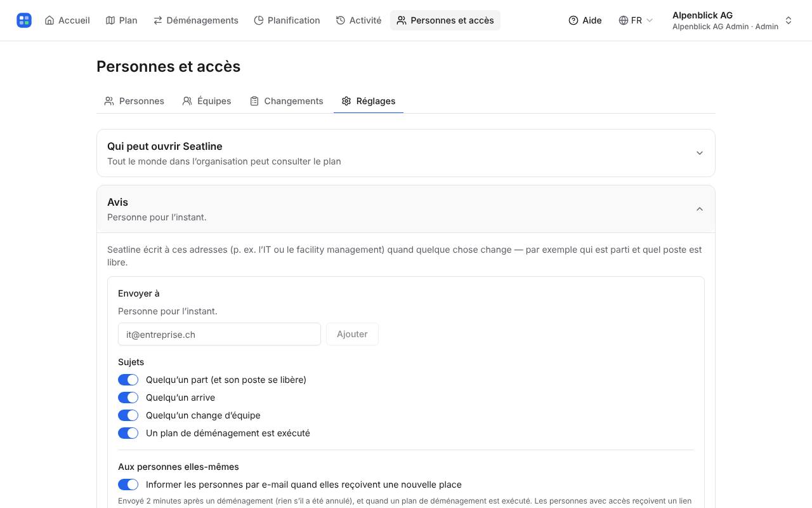Click the Seatline app logo
Image resolution: width=812 pixels, height=508 pixels.
(24, 20)
